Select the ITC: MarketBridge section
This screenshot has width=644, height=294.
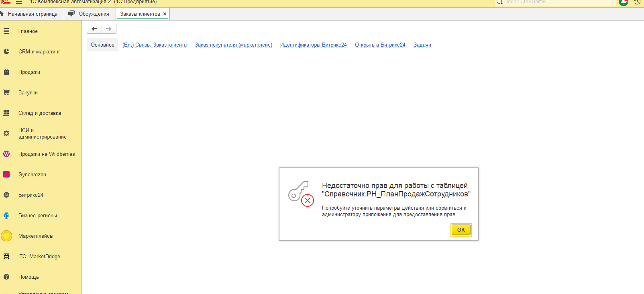39,256
